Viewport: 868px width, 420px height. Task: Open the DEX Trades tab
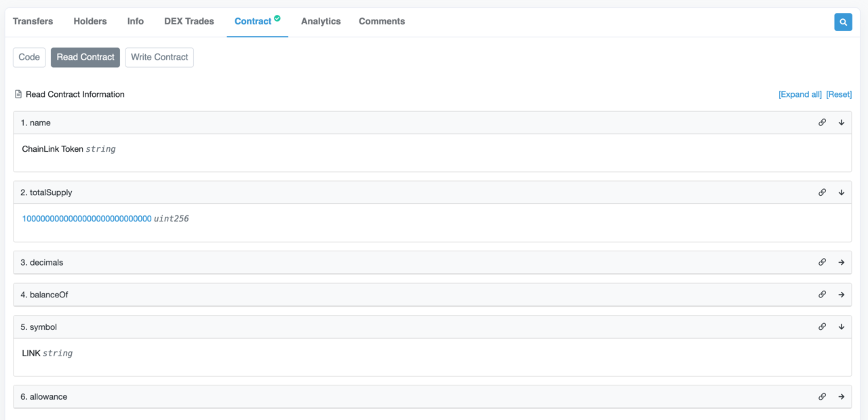[x=189, y=21]
